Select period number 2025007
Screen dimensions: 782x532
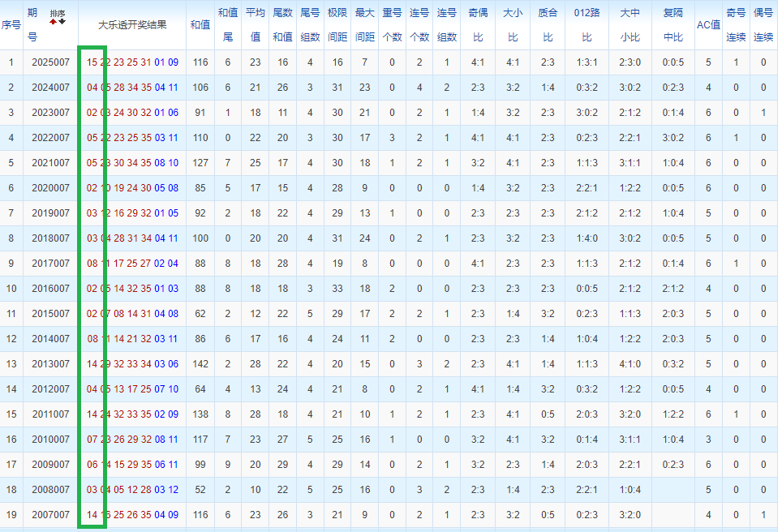(x=50, y=62)
